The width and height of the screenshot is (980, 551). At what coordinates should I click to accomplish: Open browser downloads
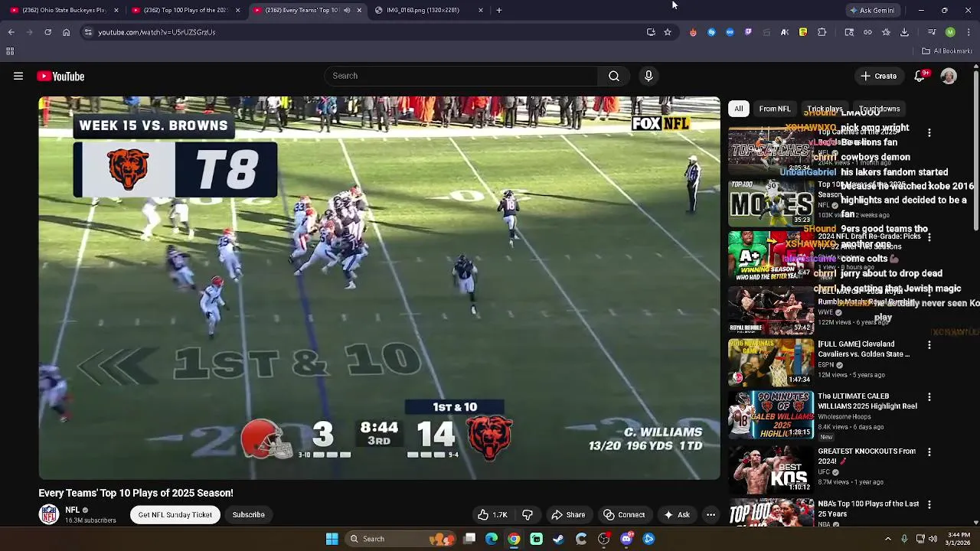click(904, 32)
